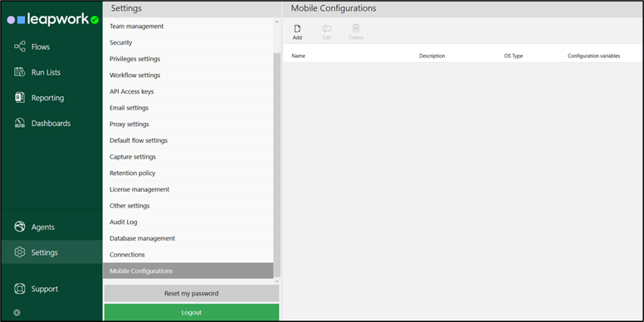This screenshot has height=322, width=644.
Task: Sort by the OS Type column header
Action: [514, 56]
